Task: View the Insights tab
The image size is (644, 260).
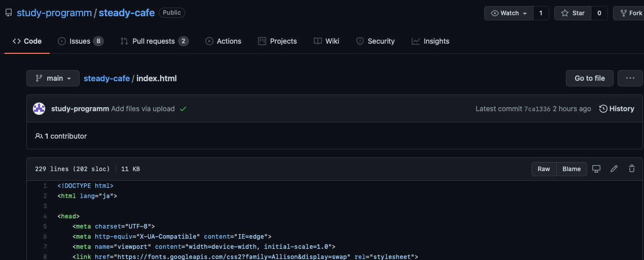Action: [431, 41]
